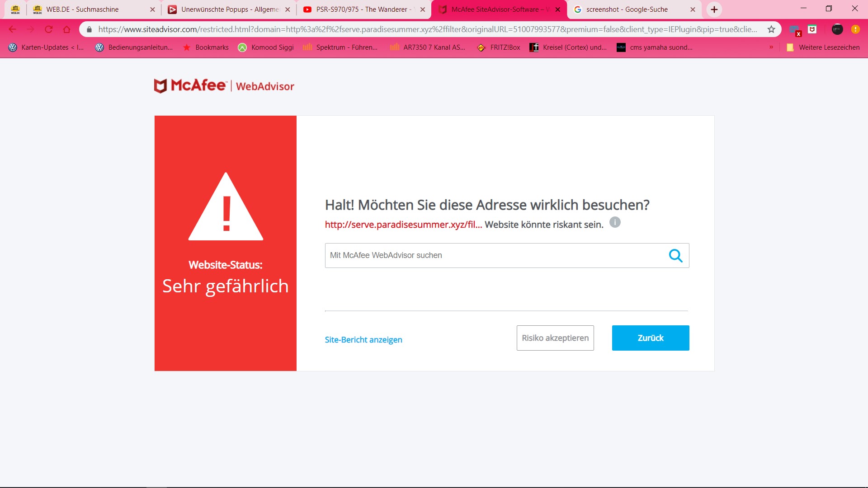Click Risiko akzeptieren button
The height and width of the screenshot is (488, 868).
tap(555, 338)
